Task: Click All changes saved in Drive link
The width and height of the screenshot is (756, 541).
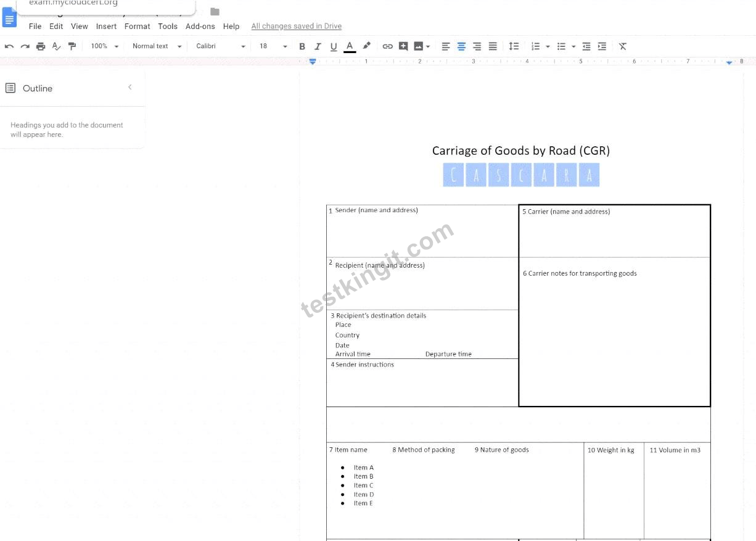Action: point(297,27)
